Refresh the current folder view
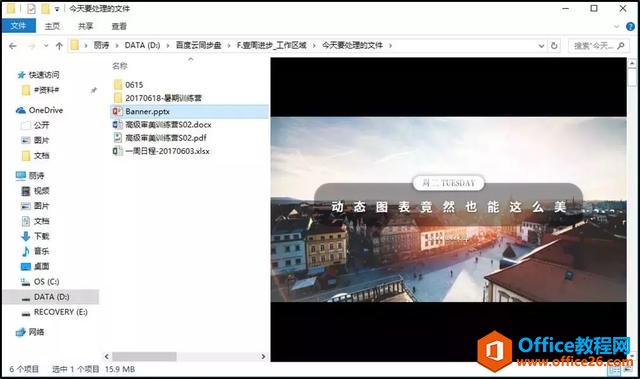 (554, 46)
